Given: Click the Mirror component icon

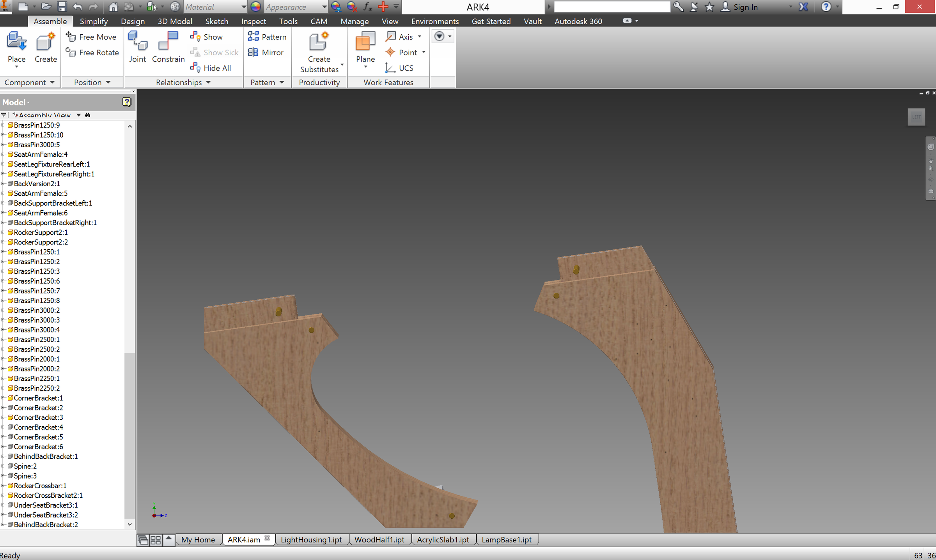Looking at the screenshot, I should pos(253,52).
